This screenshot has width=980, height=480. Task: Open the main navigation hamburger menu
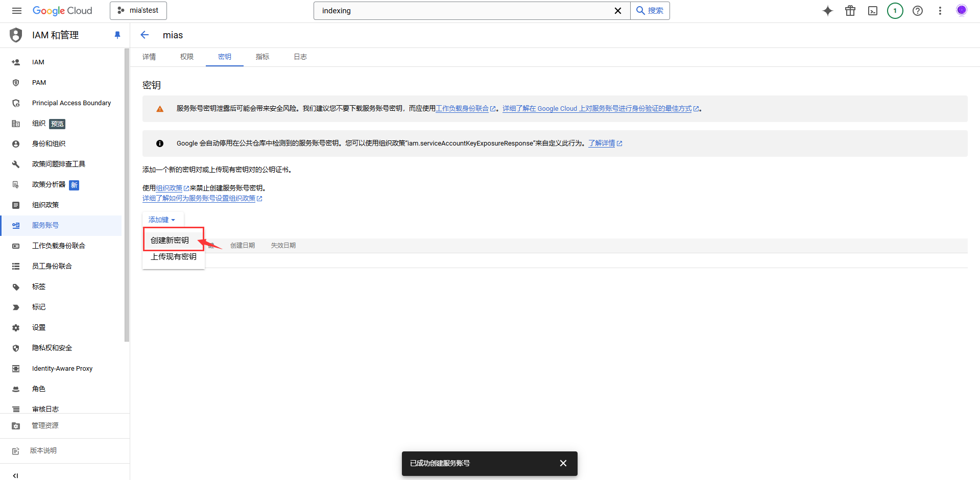point(17,11)
